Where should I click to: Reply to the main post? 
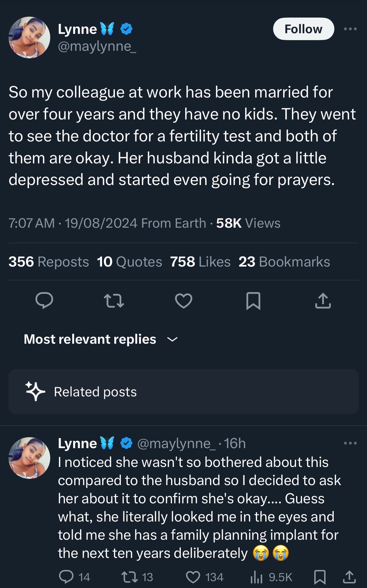[x=44, y=300]
